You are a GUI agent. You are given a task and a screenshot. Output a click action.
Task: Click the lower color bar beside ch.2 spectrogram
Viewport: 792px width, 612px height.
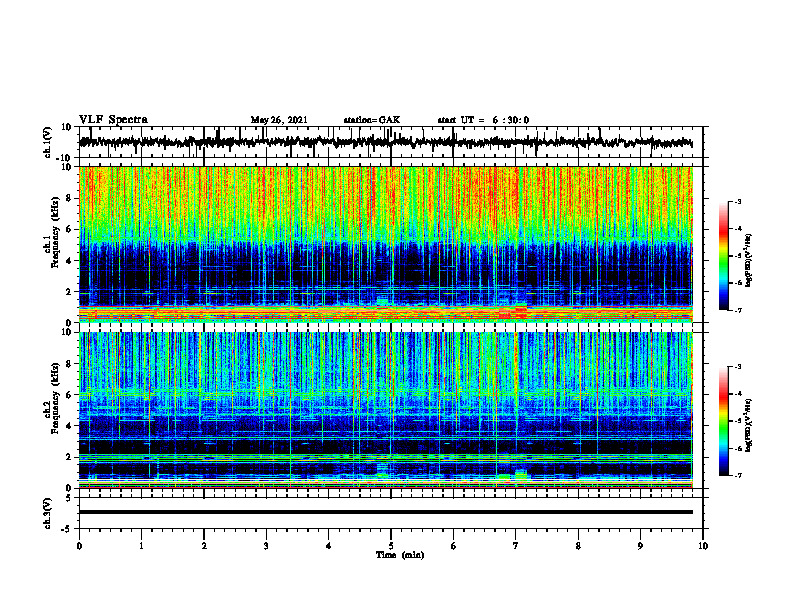click(x=724, y=421)
